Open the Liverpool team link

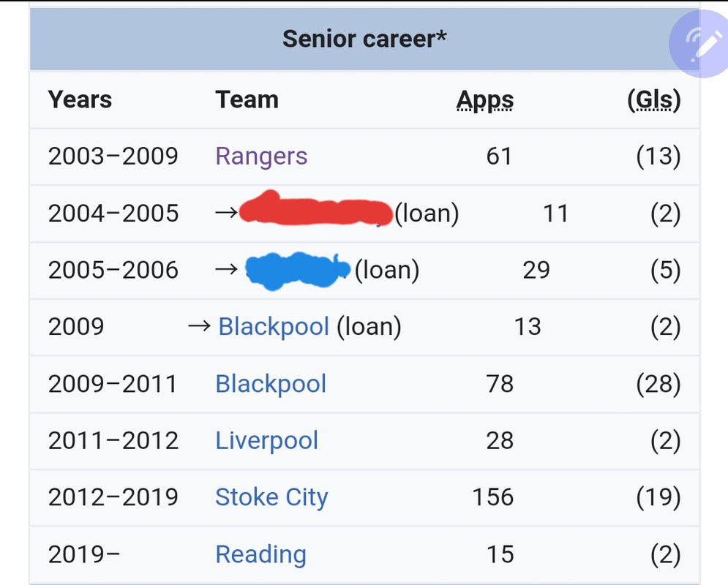(266, 440)
